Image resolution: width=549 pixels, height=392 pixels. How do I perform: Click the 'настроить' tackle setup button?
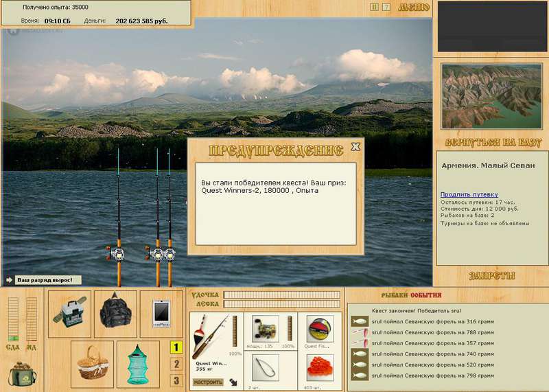[208, 382]
